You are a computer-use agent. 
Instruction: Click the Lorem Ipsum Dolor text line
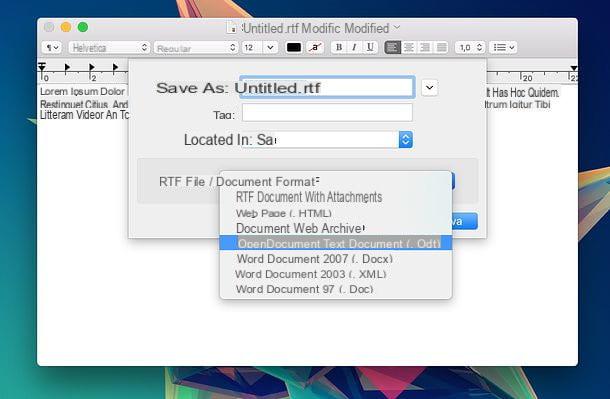82,91
